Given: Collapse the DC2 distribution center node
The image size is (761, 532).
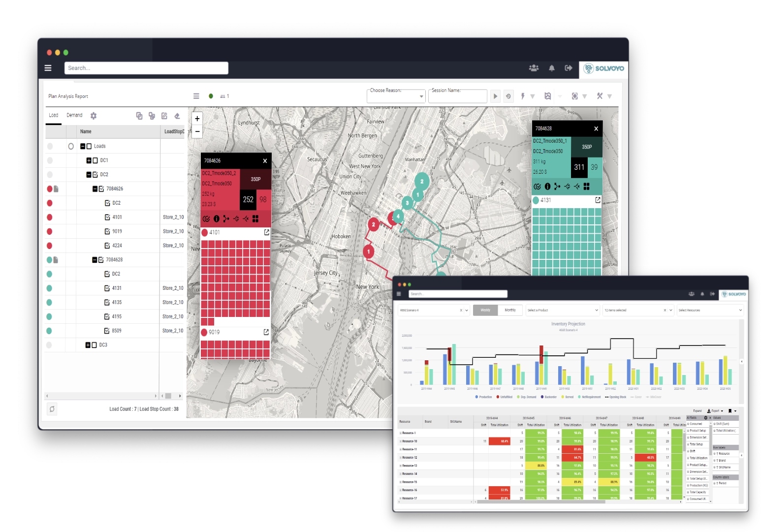Looking at the screenshot, I should click(x=89, y=175).
